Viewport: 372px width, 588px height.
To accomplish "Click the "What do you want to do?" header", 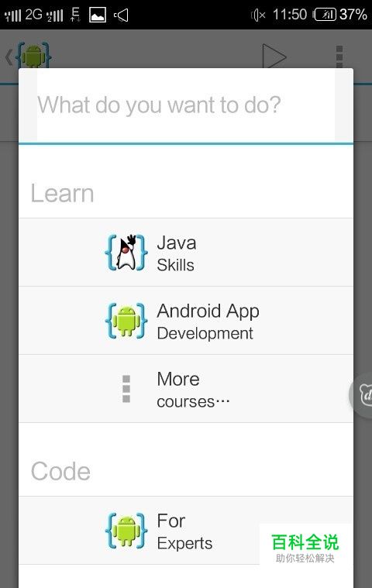I will (160, 105).
